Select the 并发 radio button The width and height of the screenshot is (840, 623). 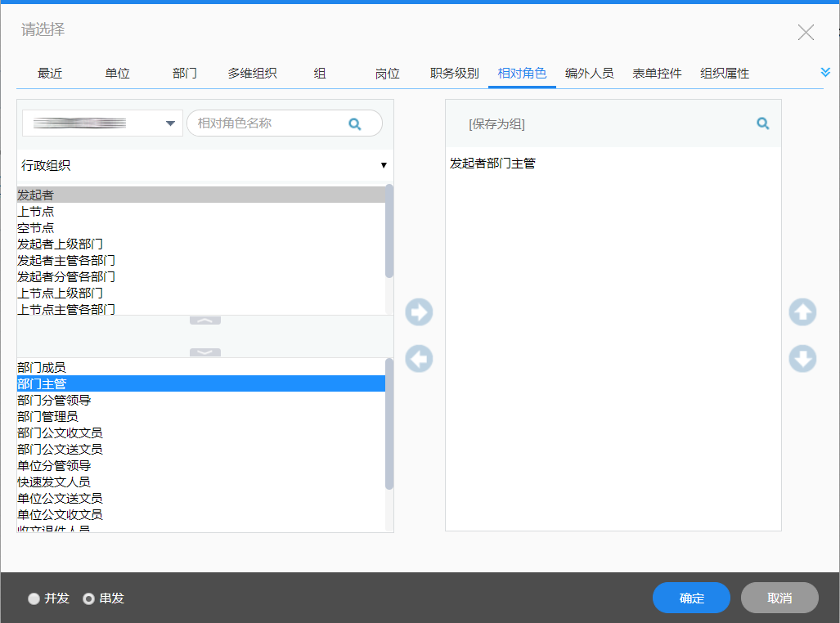coord(33,598)
